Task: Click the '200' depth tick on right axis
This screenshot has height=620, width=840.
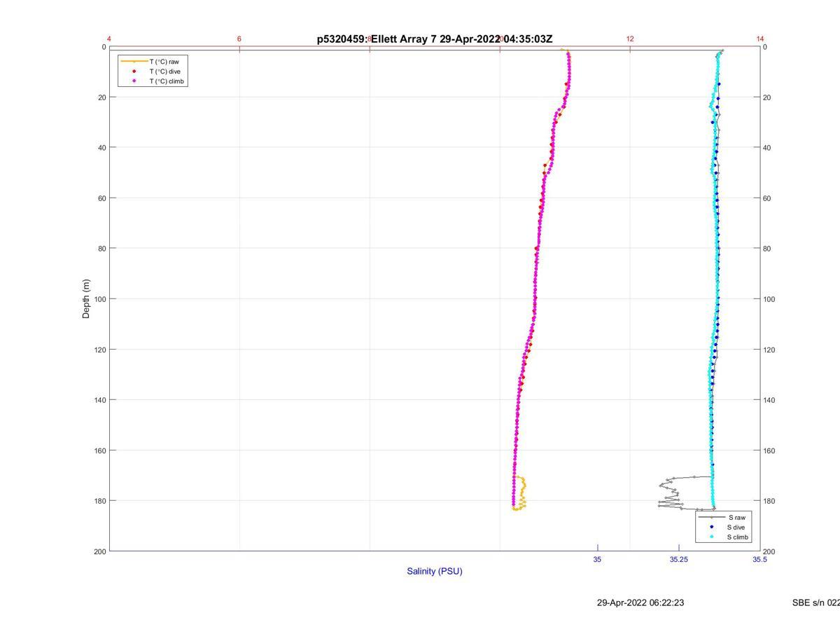Action: 770,551
